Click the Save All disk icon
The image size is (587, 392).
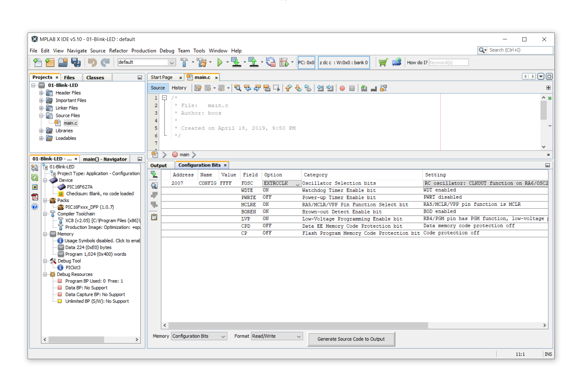[x=76, y=62]
